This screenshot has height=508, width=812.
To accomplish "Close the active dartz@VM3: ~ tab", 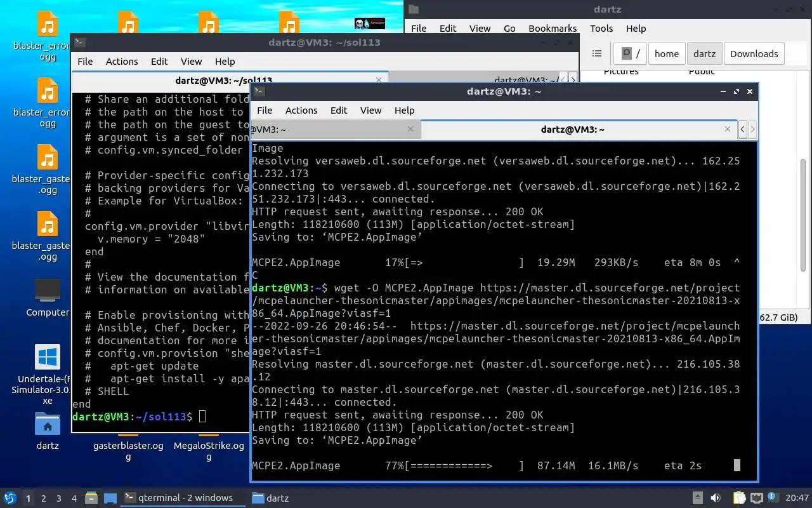I will tap(728, 129).
